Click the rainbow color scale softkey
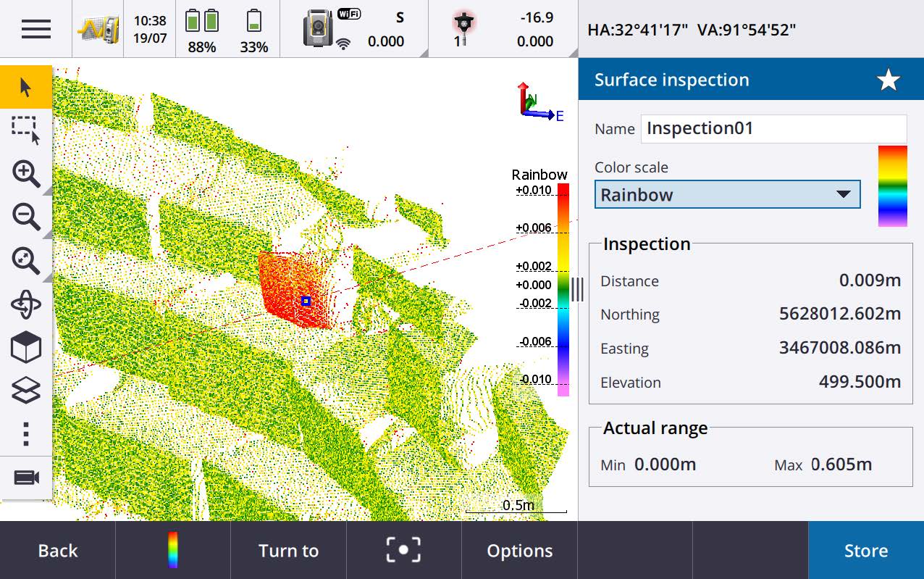Screen dimensions: 924x579 coord(172,551)
